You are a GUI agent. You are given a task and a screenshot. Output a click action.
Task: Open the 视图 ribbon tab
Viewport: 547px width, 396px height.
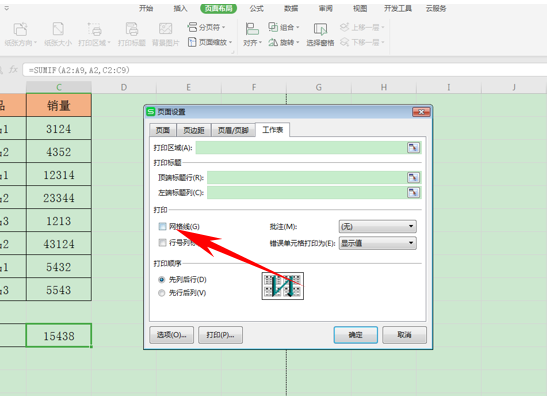tap(360, 8)
